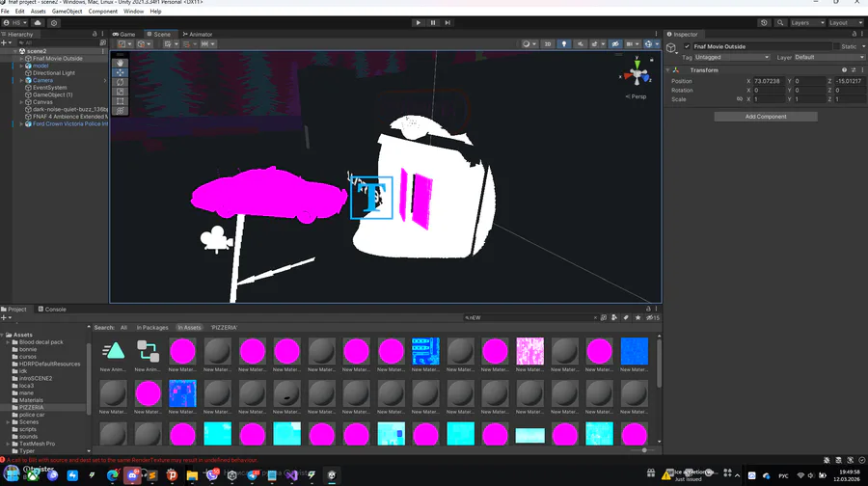Lock the Inspector panel
Screen dimensions: 868x486
pos(854,35)
